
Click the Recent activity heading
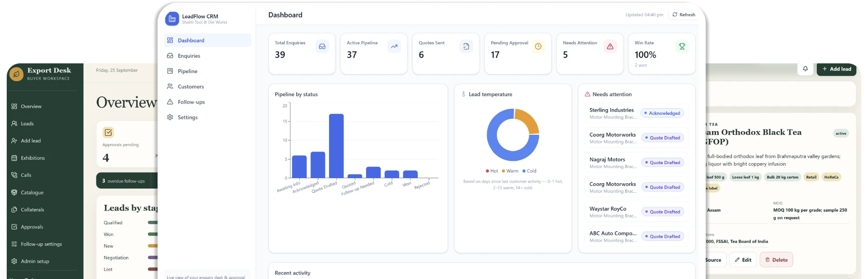292,273
